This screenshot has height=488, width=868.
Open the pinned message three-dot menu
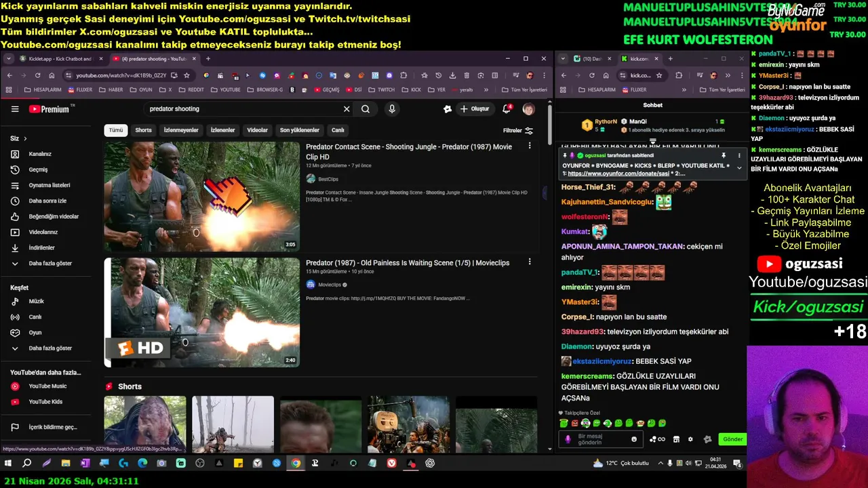739,155
